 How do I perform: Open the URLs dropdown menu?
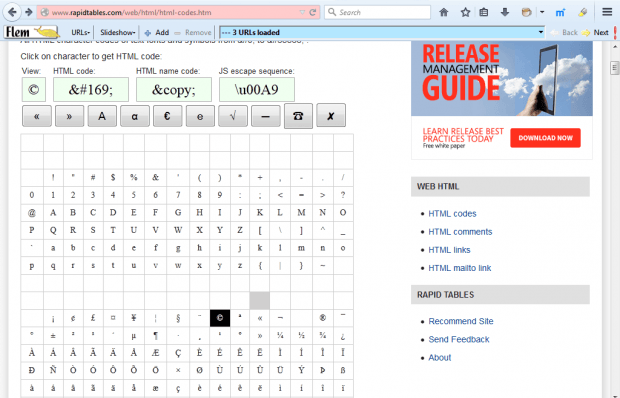81,32
